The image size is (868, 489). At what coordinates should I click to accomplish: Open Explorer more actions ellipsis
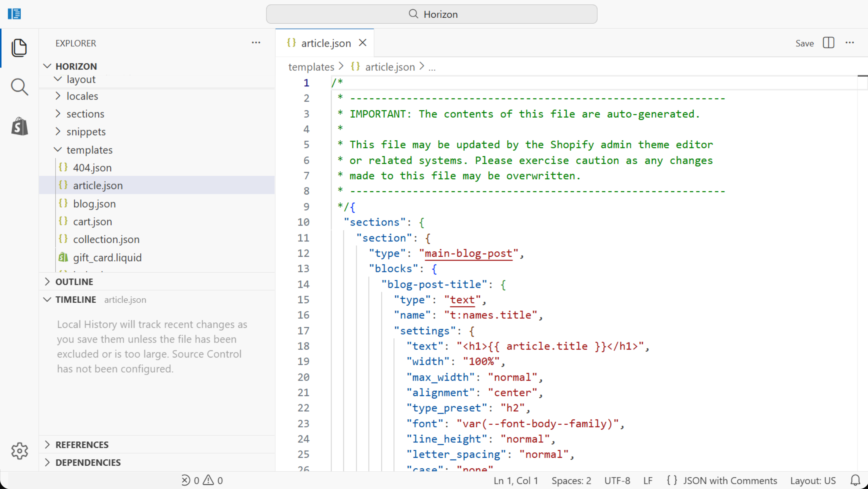tap(256, 43)
